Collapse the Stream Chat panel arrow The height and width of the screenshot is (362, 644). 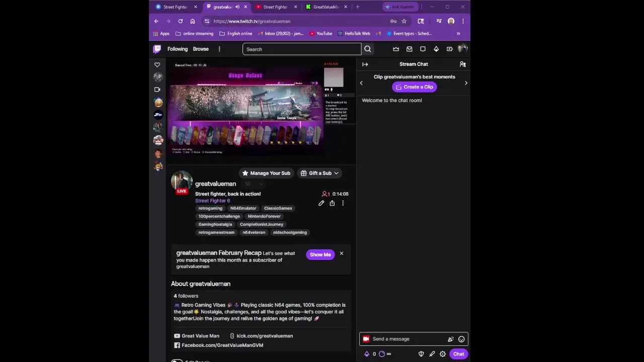[365, 64]
